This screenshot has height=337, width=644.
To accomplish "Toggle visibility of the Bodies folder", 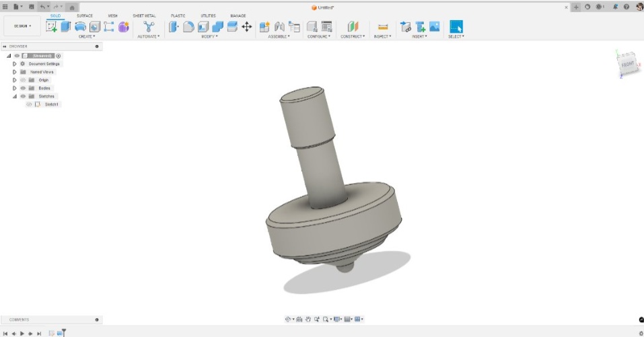I will tap(23, 88).
